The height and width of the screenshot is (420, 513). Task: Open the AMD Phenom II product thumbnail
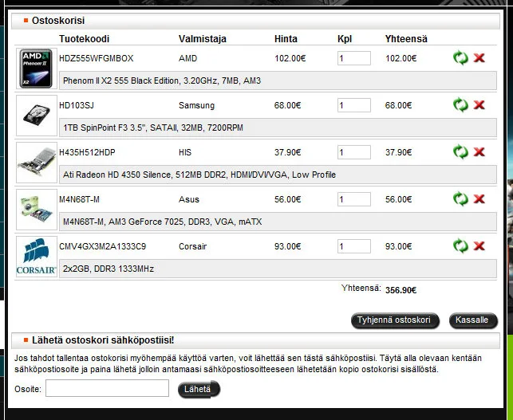click(36, 68)
